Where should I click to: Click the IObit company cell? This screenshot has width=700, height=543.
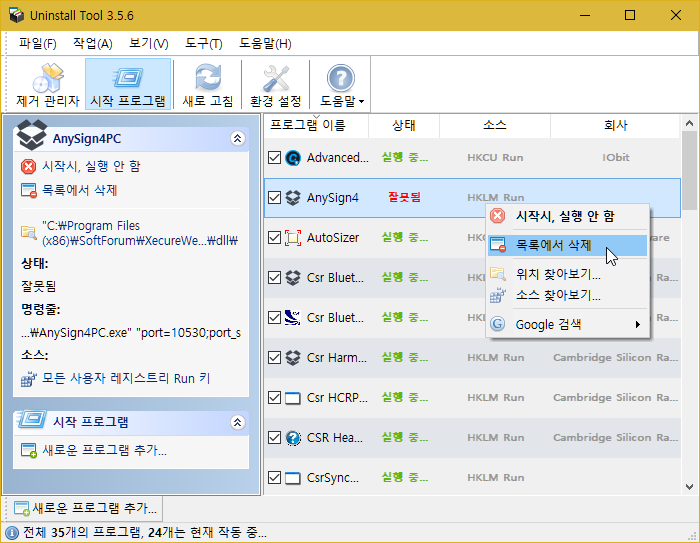[x=616, y=157]
